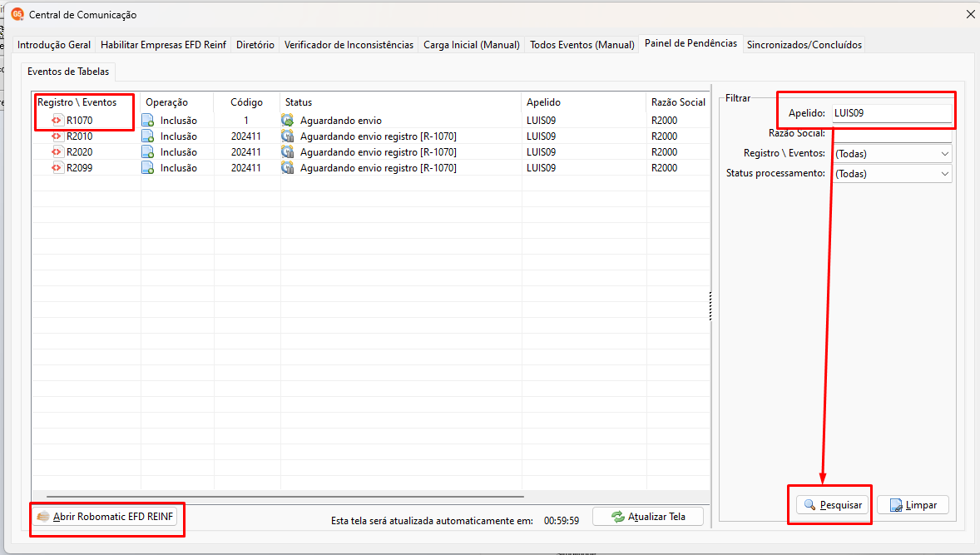This screenshot has width=980, height=555.
Task: Click the R2099 red code icon
Action: (x=57, y=167)
